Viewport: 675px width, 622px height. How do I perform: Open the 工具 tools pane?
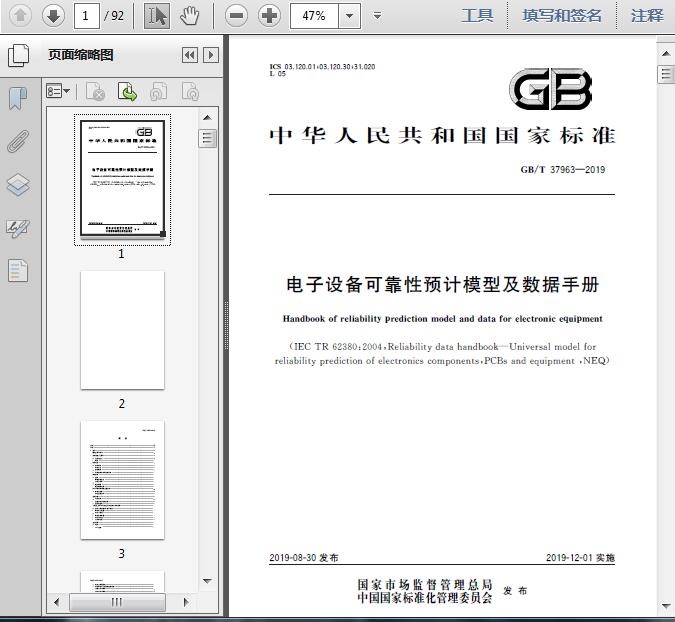(x=477, y=16)
